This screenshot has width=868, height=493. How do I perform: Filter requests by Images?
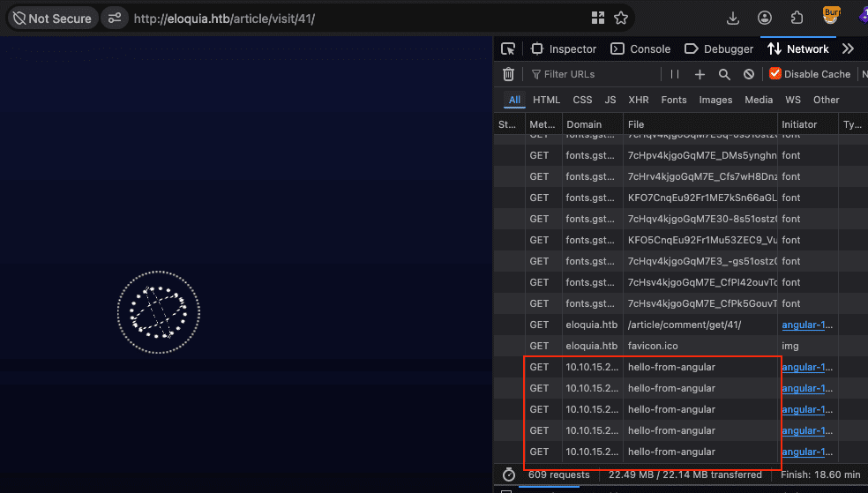coord(715,100)
